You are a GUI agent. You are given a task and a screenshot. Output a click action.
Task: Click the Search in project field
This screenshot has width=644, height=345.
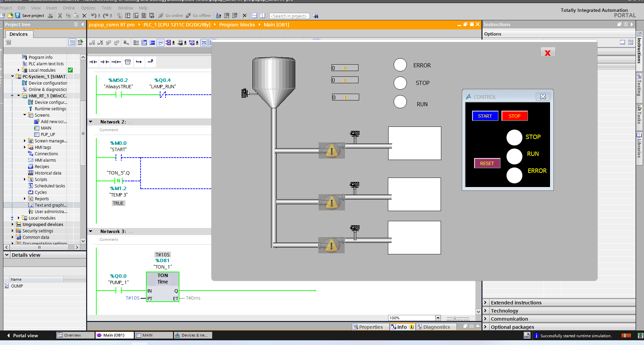click(x=290, y=16)
